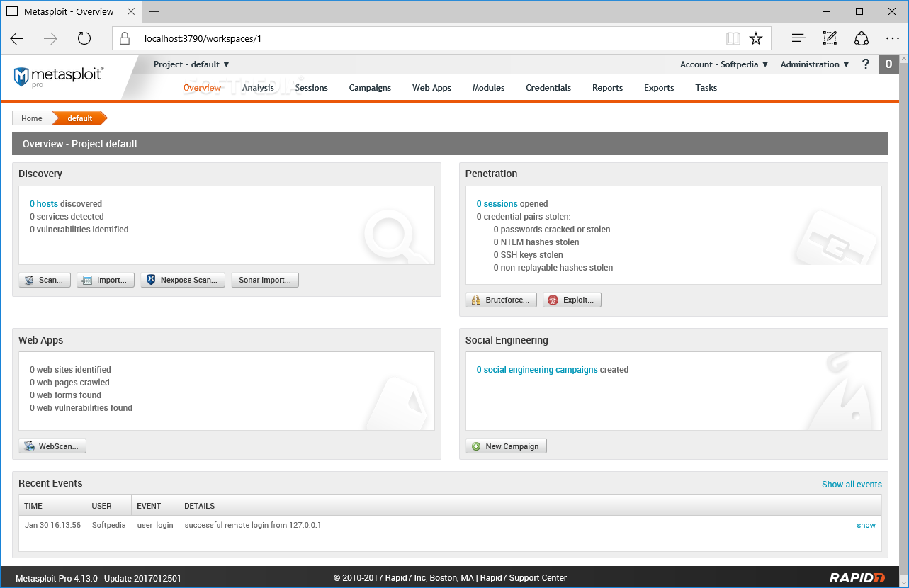Click Show all events link

(x=852, y=485)
